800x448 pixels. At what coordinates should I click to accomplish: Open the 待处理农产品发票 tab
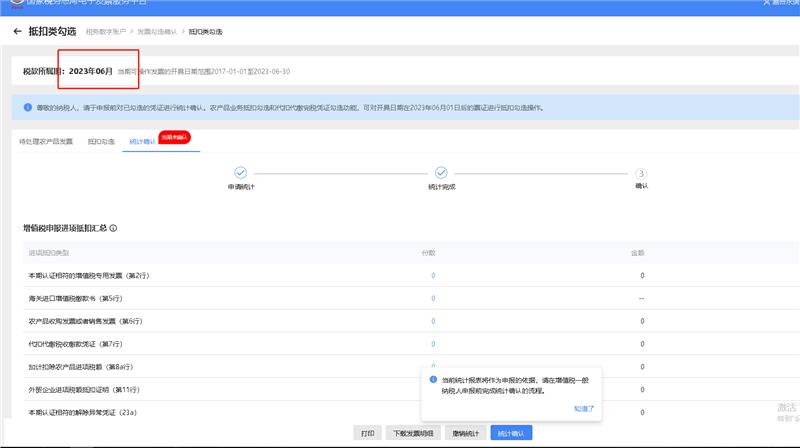[x=46, y=142]
